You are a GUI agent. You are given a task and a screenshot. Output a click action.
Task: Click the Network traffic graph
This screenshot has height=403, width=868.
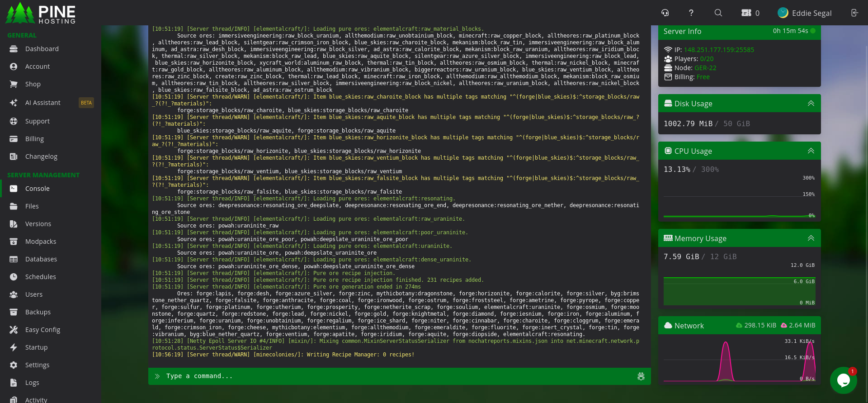pyautogui.click(x=740, y=360)
